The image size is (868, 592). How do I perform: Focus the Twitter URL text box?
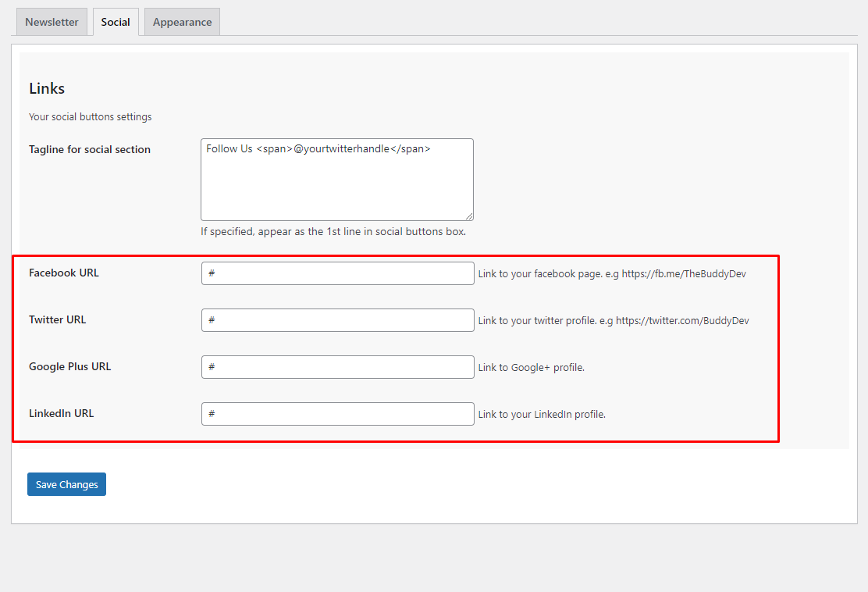(337, 320)
